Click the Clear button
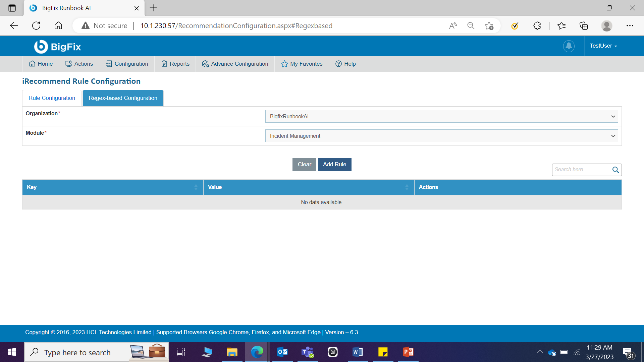644x362 pixels. click(304, 165)
